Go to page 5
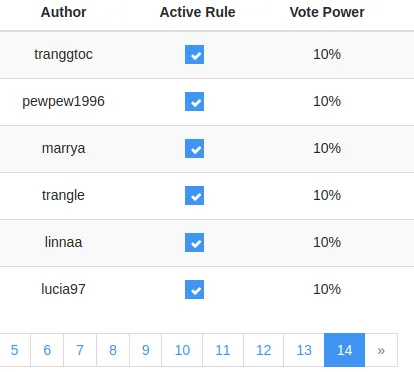Screen dimensions: 414x372 click(x=15, y=350)
